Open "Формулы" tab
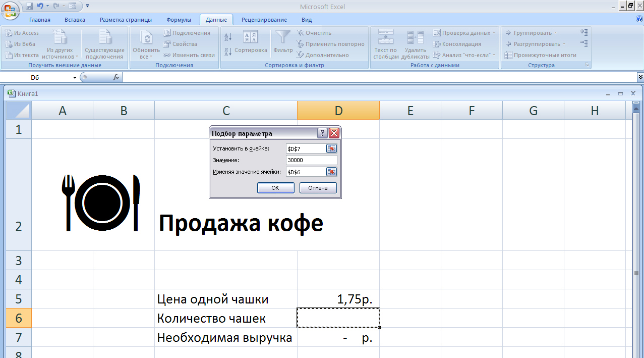This screenshot has height=358, width=644. click(179, 20)
